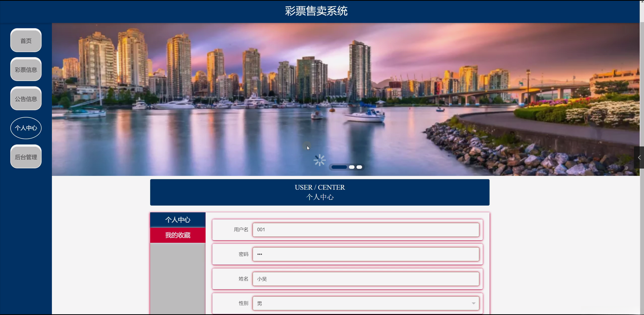644x315 pixels.
Task: Click the 姓名 field containing 小吴
Action: tap(366, 279)
